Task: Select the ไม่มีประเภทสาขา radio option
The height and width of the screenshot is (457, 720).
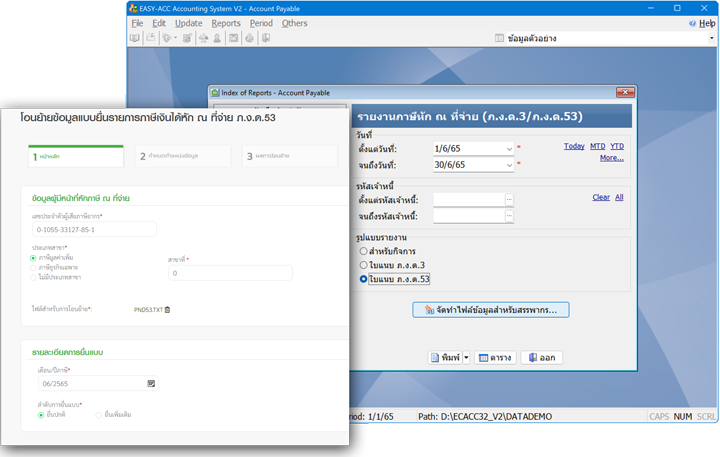Action: [x=33, y=277]
